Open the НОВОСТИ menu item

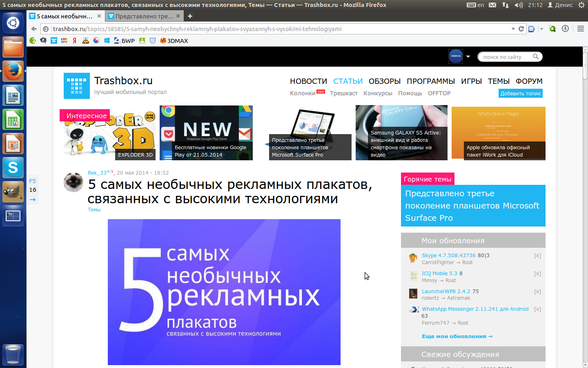(309, 81)
